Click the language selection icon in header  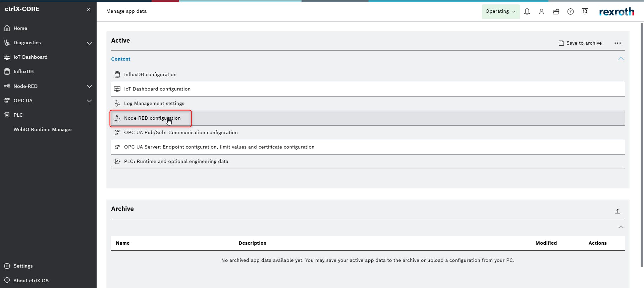pyautogui.click(x=585, y=11)
